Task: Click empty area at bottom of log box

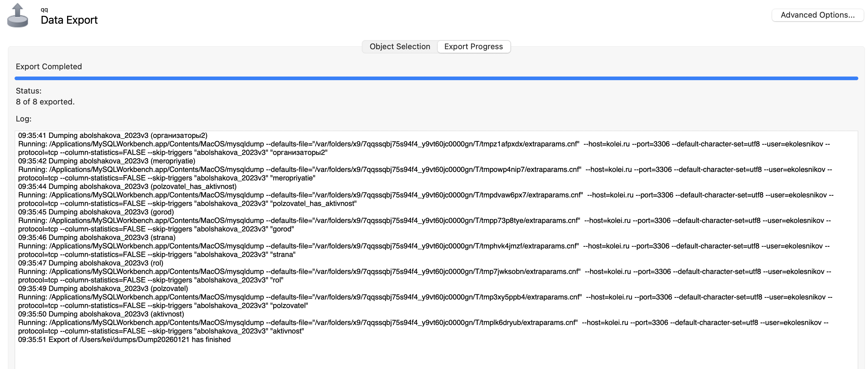Action: 436,356
